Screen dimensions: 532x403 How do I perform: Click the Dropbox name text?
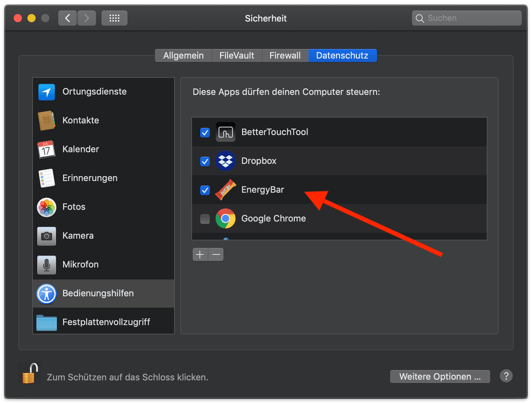[x=259, y=161]
